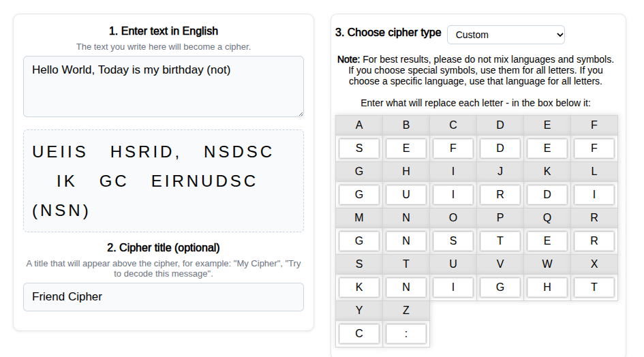
Task: Click the resize handle of the text area
Action: [301, 114]
